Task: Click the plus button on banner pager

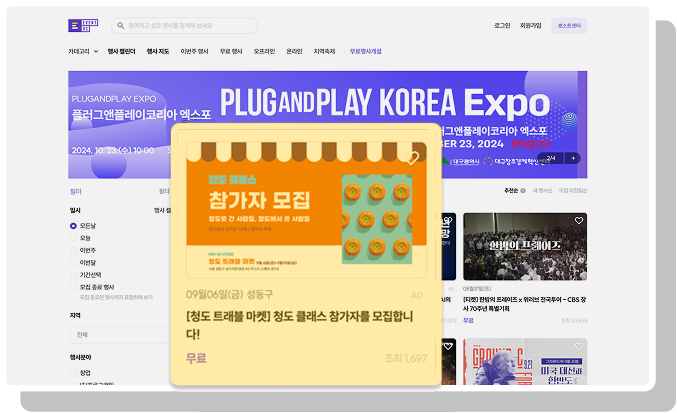Action: coord(573,158)
